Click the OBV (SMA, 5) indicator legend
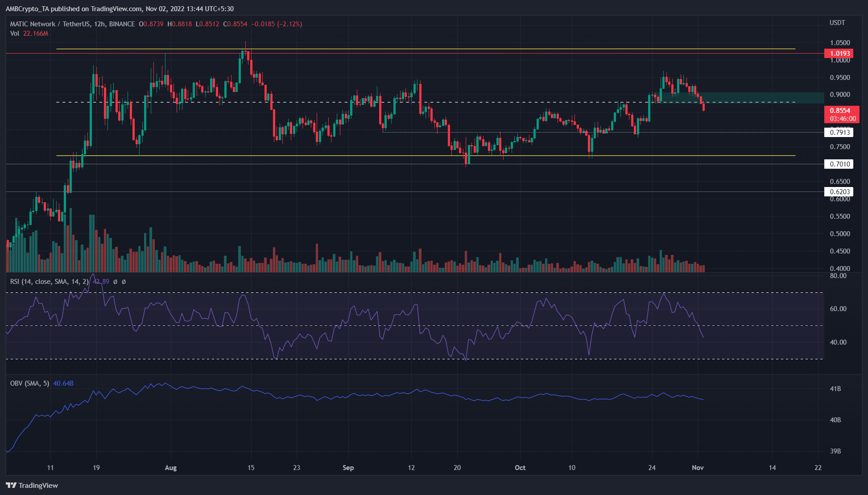 30,383
